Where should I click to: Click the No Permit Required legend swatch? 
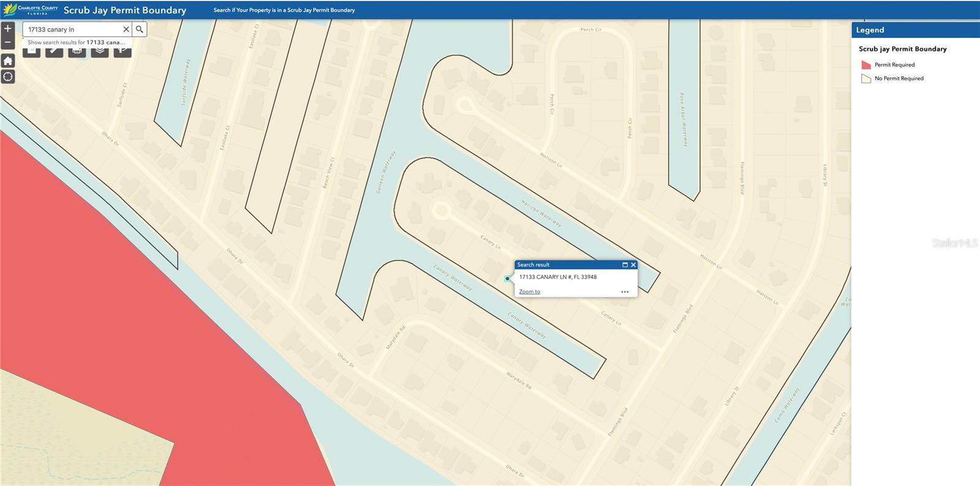pyautogui.click(x=866, y=78)
